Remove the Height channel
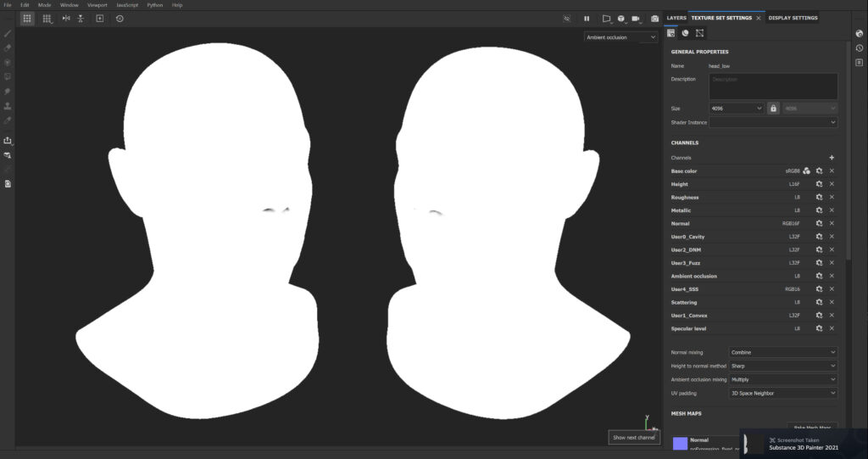The width and height of the screenshot is (868, 459). (x=832, y=184)
